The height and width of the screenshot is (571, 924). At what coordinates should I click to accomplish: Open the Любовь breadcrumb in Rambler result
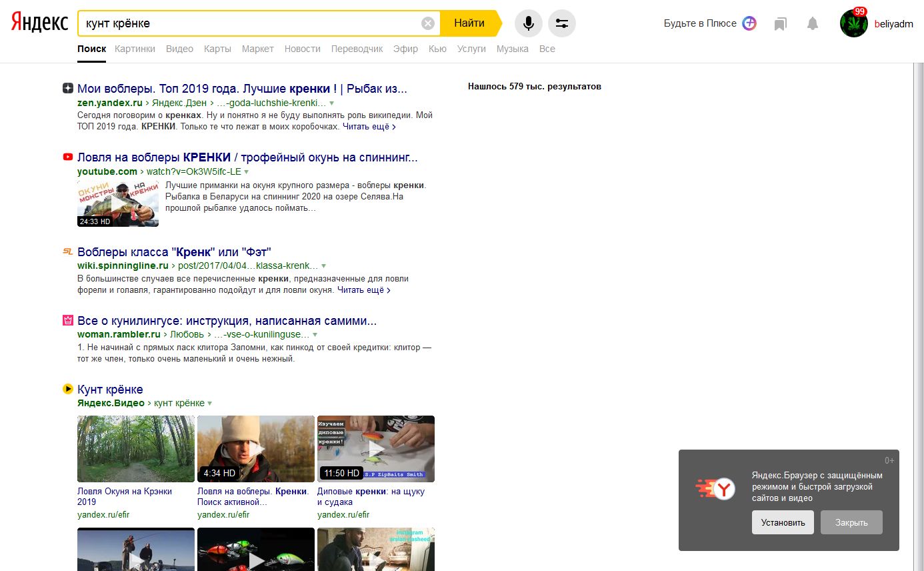[x=187, y=335]
